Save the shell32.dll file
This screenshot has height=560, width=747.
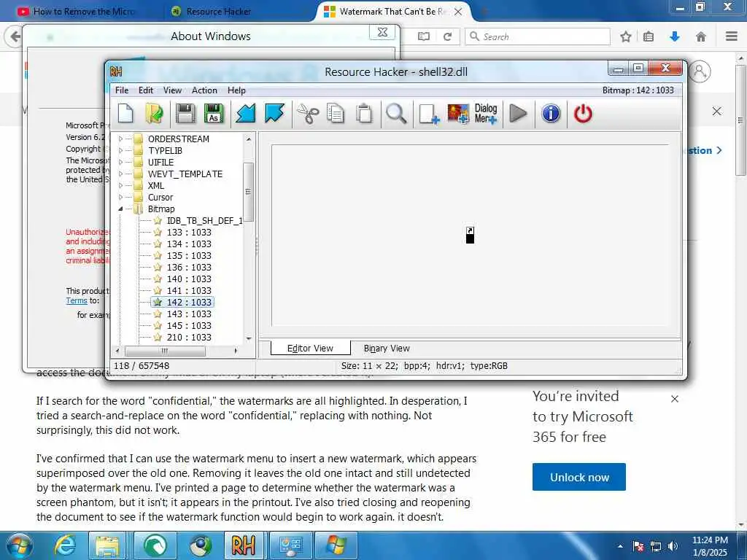(185, 114)
